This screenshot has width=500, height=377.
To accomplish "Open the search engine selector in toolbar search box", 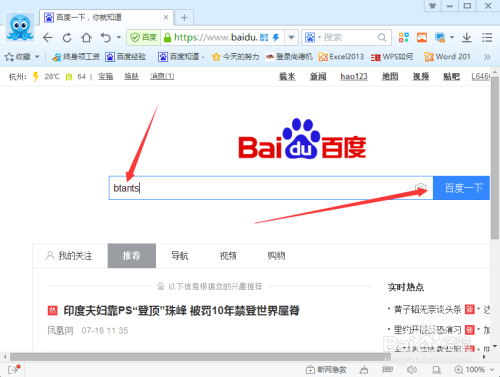I will click(x=313, y=37).
